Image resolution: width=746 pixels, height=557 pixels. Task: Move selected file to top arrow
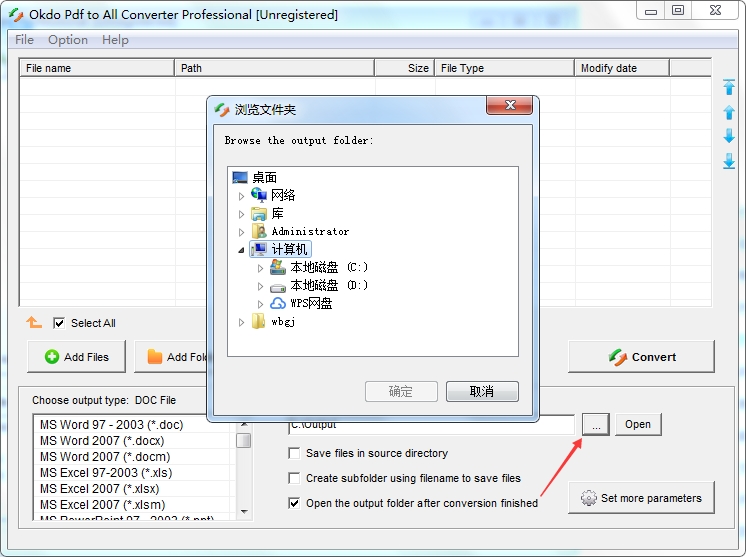(728, 87)
